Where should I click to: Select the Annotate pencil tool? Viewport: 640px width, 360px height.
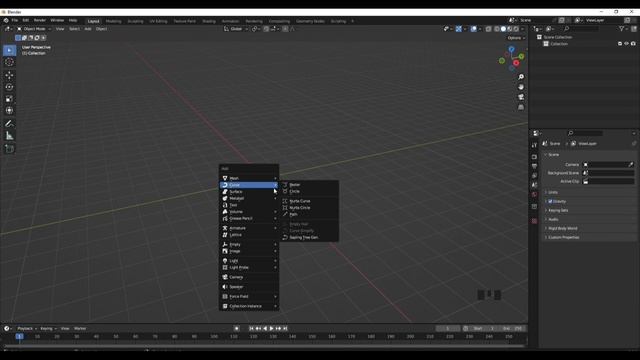point(9,124)
